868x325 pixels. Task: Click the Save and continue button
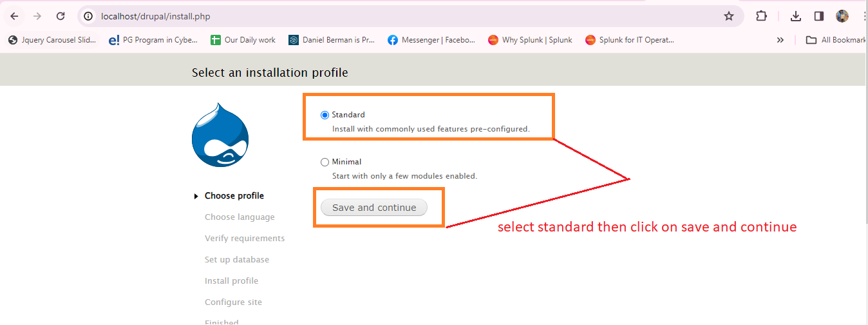374,208
